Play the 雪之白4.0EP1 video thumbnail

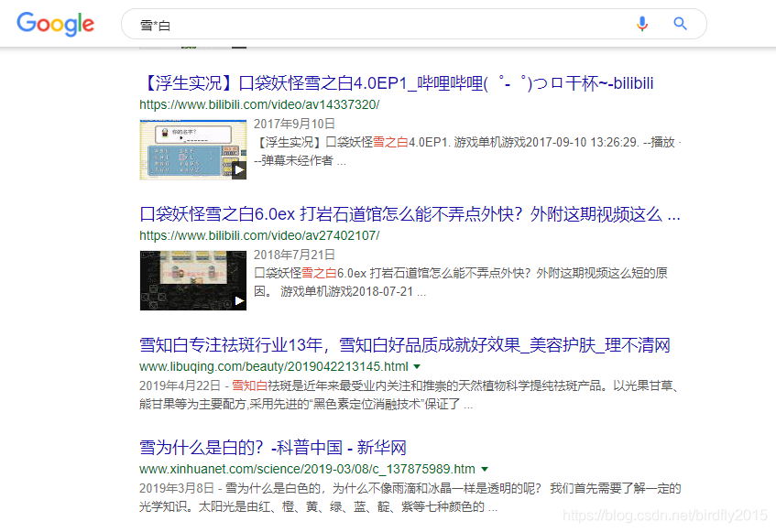click(193, 150)
